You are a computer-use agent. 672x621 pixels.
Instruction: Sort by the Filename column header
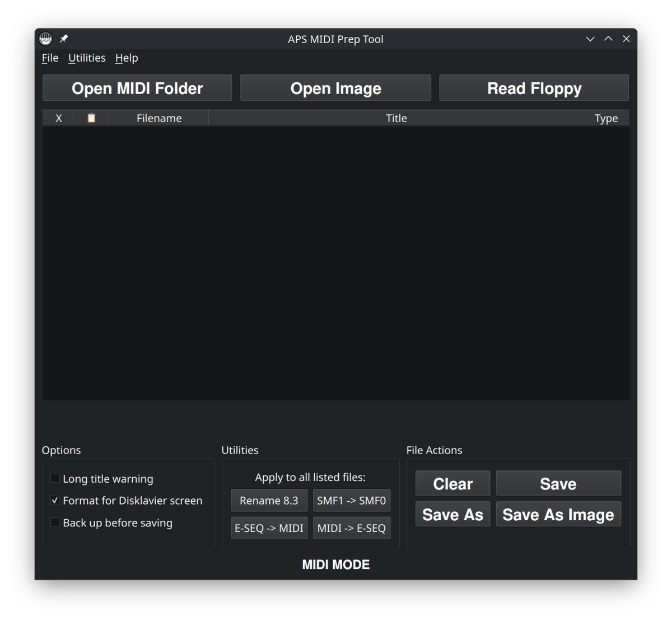159,118
